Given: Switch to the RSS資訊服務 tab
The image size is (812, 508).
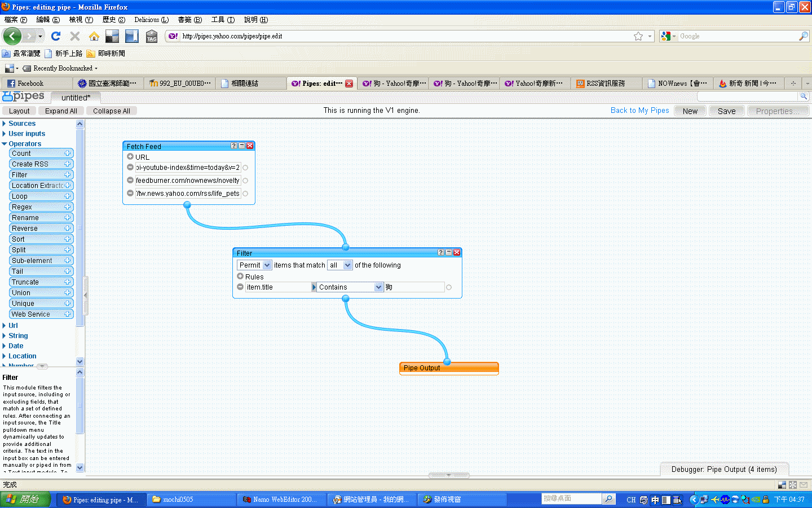Looking at the screenshot, I should pos(605,84).
